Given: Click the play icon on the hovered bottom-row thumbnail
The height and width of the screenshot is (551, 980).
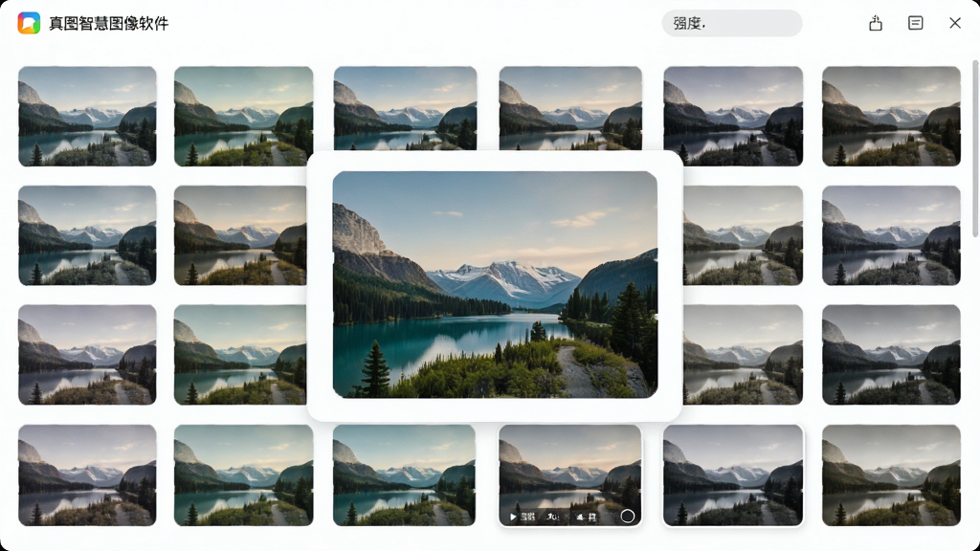Looking at the screenshot, I should point(513,517).
